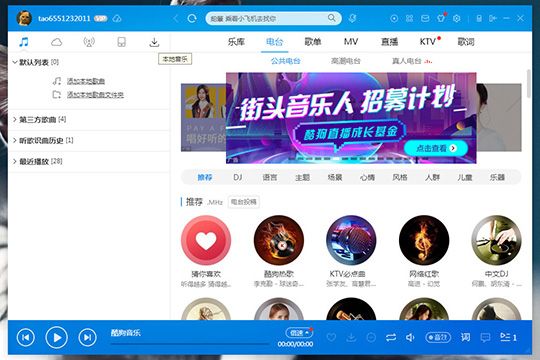Refresh the page with reload icon
Screen dimensions: 540x360
(x=192, y=18)
